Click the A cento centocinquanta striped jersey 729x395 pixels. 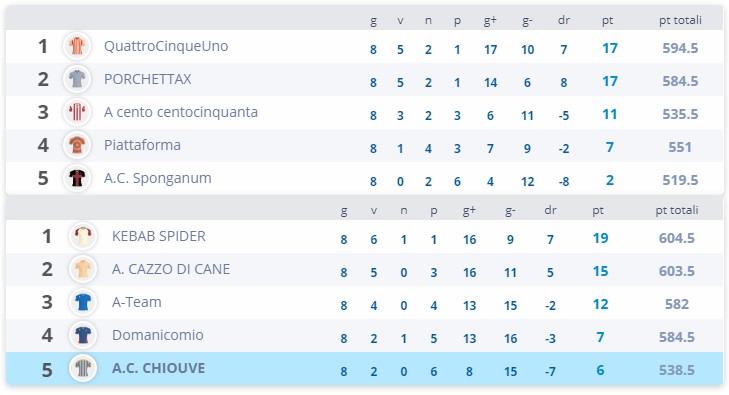77,112
